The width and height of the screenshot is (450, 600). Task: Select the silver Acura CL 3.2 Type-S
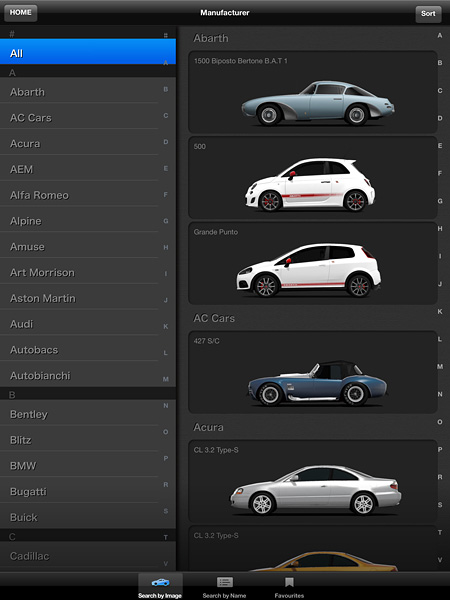click(x=313, y=481)
